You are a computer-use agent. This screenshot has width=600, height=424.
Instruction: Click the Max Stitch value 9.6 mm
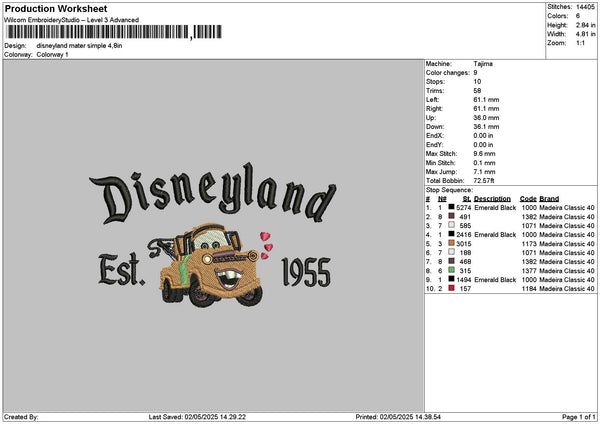point(484,153)
